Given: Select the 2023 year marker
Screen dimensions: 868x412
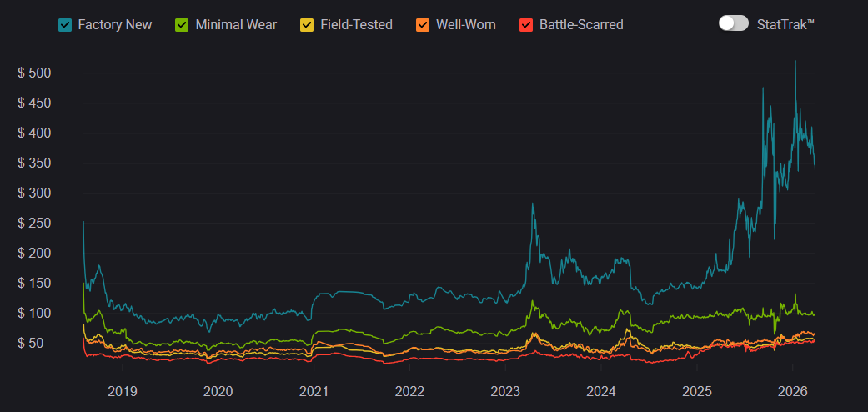Looking at the screenshot, I should (x=505, y=390).
